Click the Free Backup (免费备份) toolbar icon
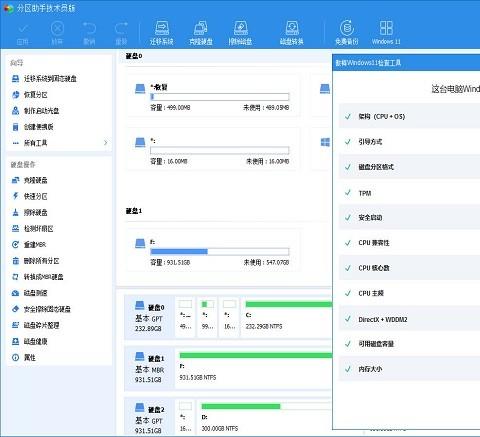 (x=347, y=33)
